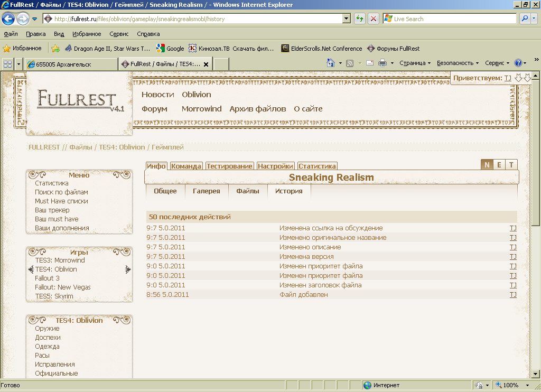Screen dimensions: 541x392
Task: Switch to the Команда tab
Action: point(186,166)
